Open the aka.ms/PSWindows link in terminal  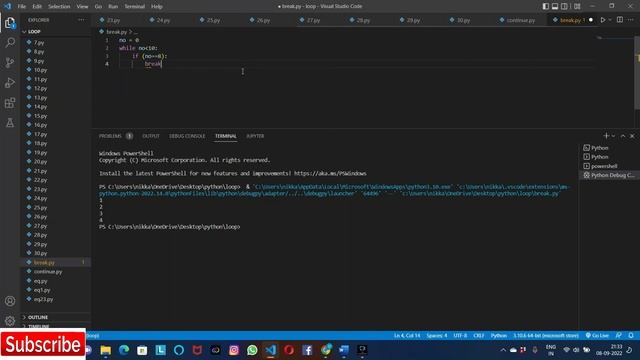pos(330,173)
